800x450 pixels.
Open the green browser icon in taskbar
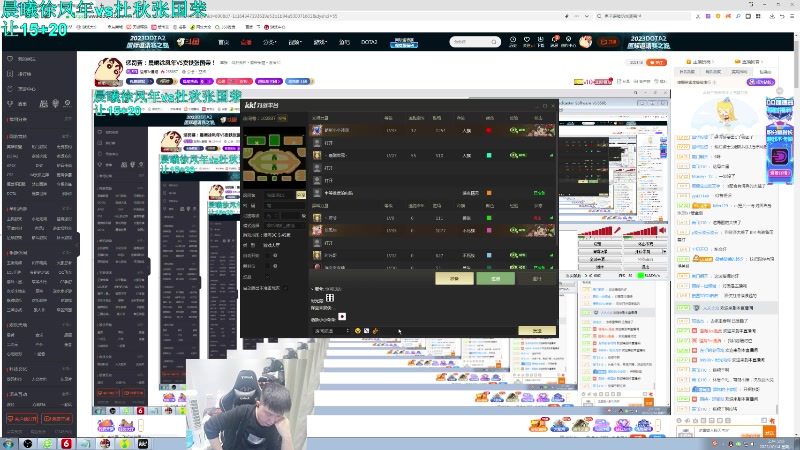[47, 443]
